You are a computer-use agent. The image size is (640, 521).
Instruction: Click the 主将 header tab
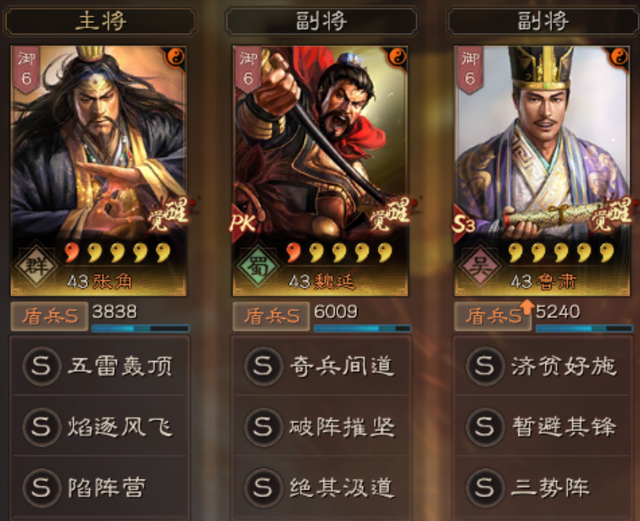click(99, 21)
